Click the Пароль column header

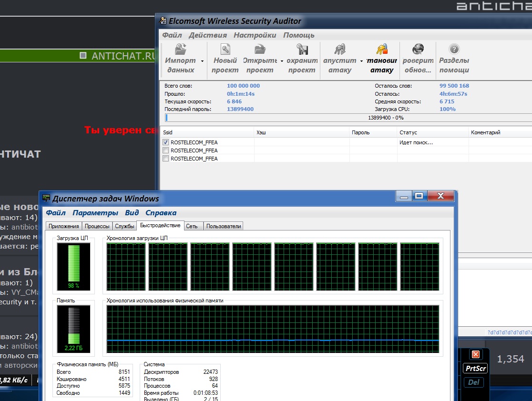coord(373,132)
